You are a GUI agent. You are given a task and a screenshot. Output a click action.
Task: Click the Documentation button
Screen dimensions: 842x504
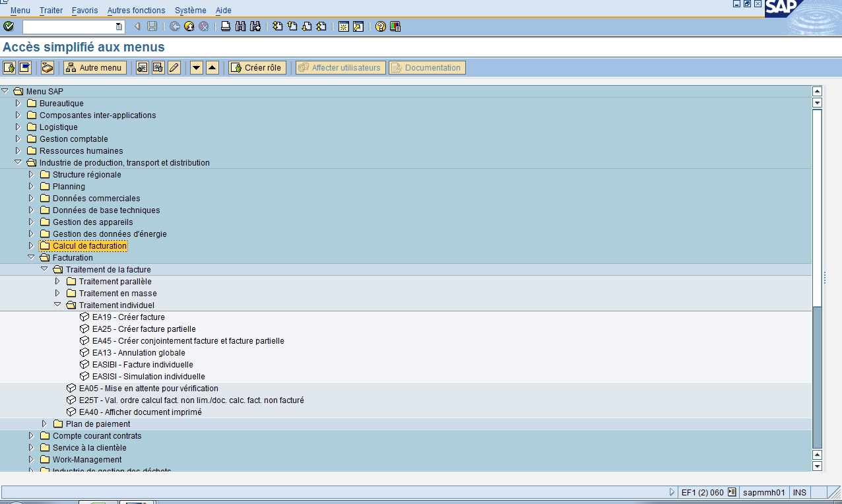tap(427, 67)
